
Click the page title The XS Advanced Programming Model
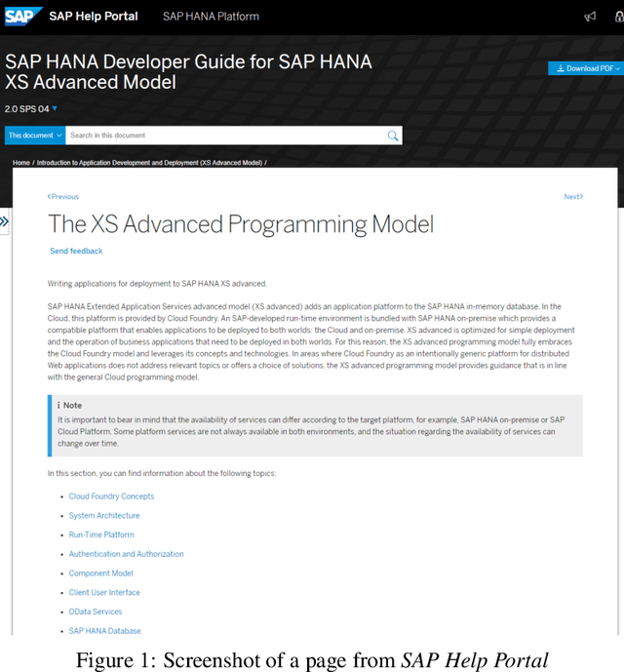pyautogui.click(x=241, y=224)
